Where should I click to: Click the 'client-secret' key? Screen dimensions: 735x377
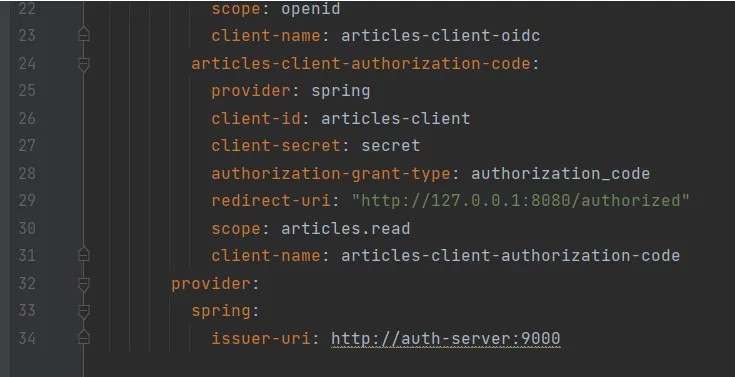[276, 145]
